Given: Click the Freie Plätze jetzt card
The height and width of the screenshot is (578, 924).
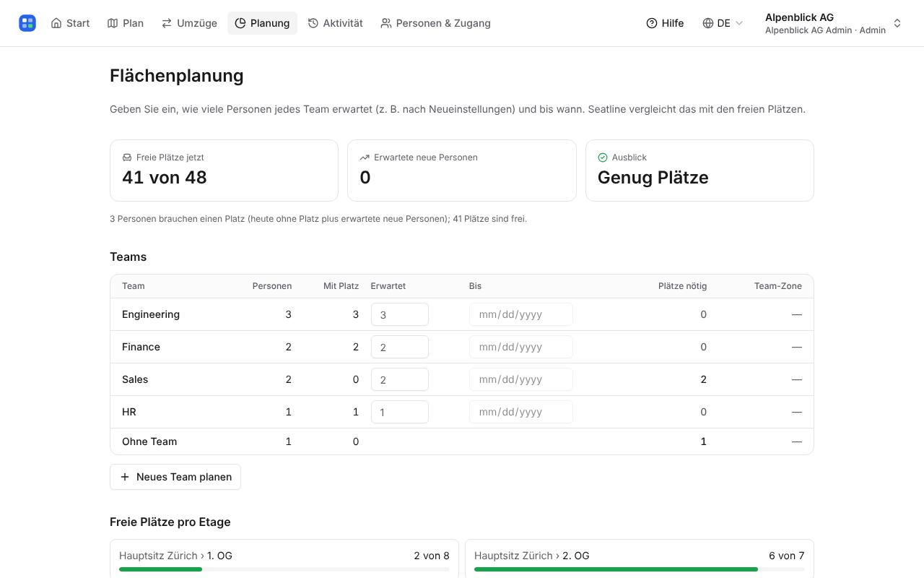Looking at the screenshot, I should pyautogui.click(x=224, y=171).
